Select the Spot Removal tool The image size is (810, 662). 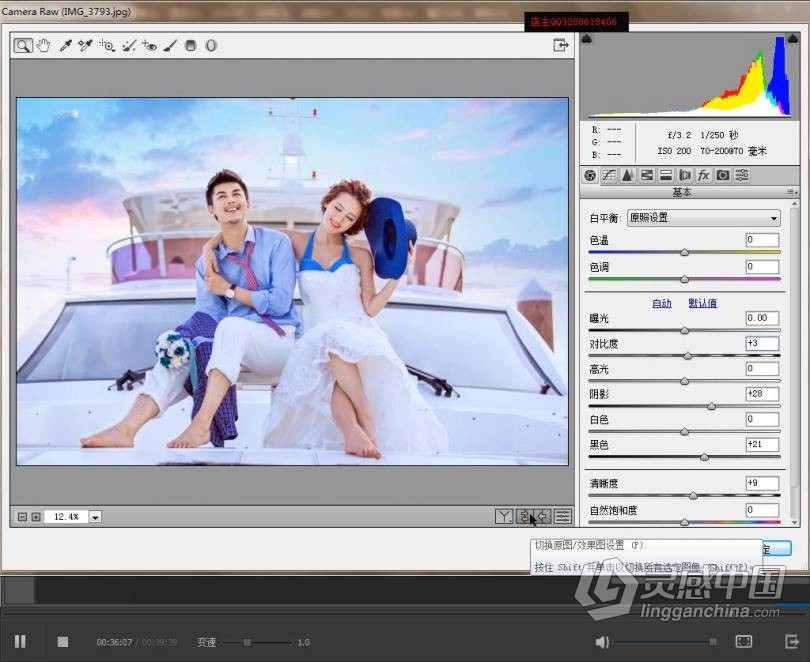(129, 45)
